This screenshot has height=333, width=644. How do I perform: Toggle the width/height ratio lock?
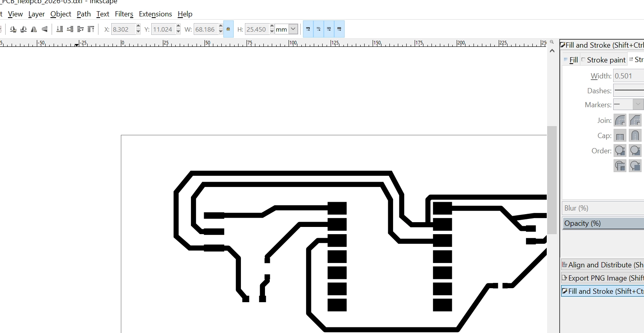(228, 29)
